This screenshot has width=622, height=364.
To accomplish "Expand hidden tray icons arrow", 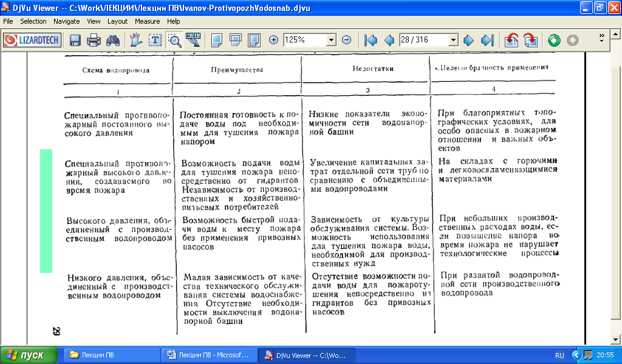I will click(x=576, y=356).
